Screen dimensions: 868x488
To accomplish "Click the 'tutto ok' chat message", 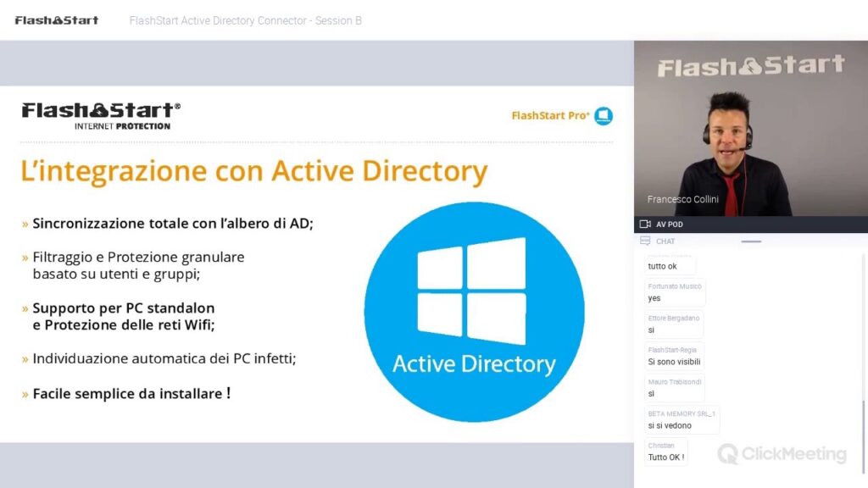I will pos(662,266).
